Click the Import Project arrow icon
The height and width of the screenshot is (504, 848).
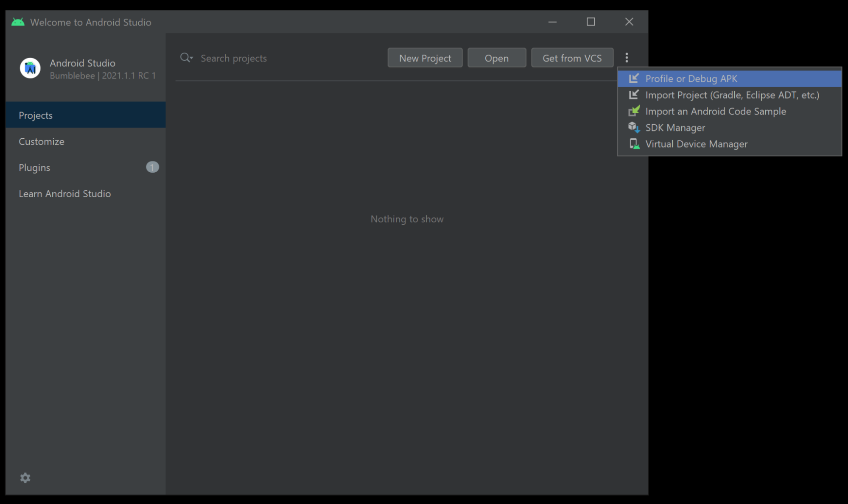tap(634, 95)
